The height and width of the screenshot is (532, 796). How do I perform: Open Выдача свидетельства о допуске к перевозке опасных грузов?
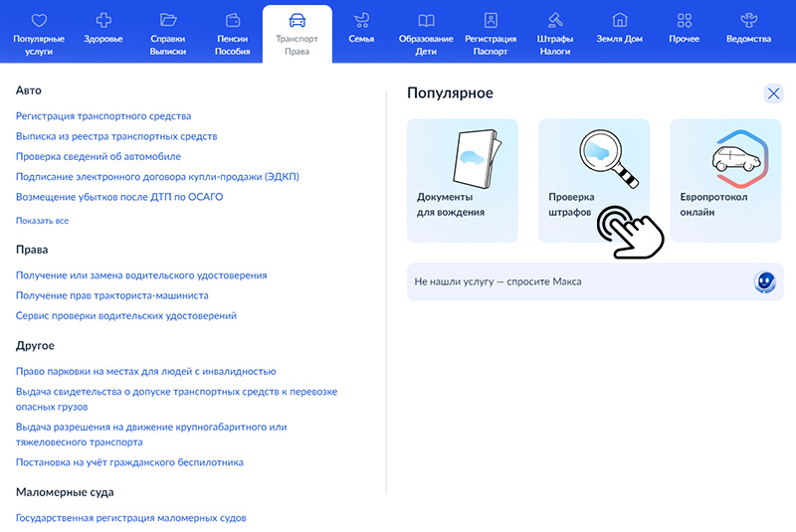(176, 399)
